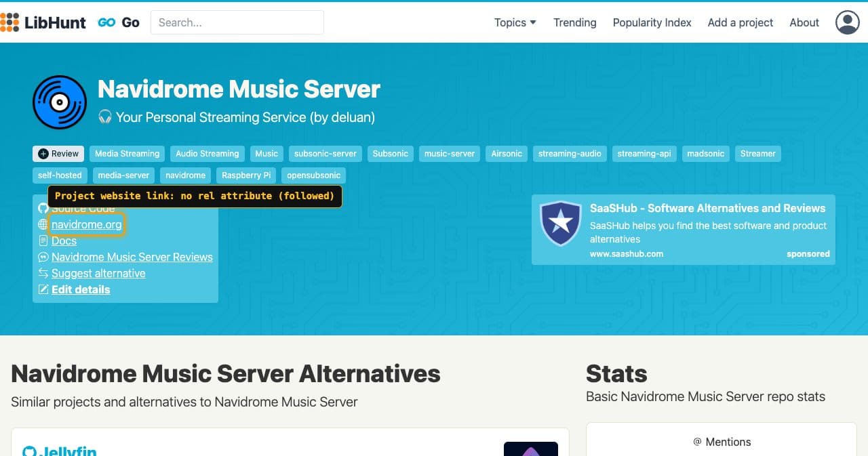Open the Jellyfin alternative project
This screenshot has height=456, width=868.
67,450
